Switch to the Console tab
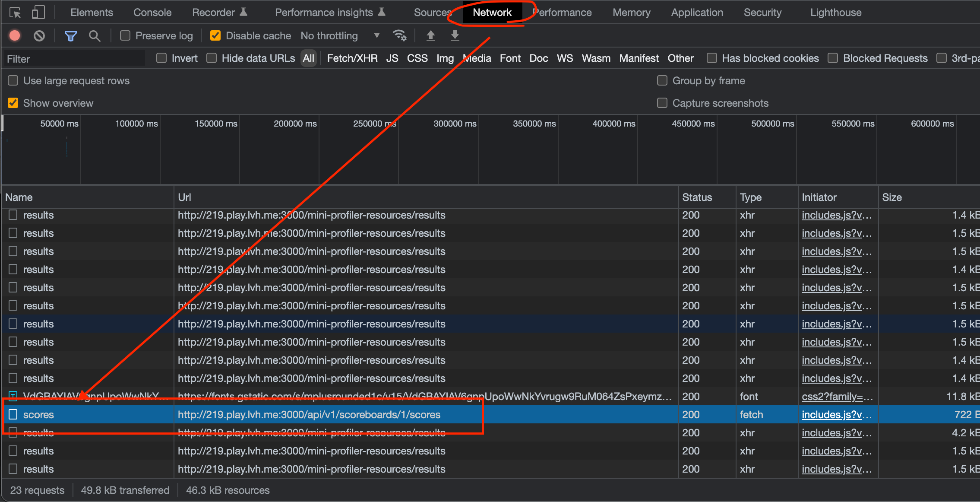The width and height of the screenshot is (980, 502). coord(152,13)
